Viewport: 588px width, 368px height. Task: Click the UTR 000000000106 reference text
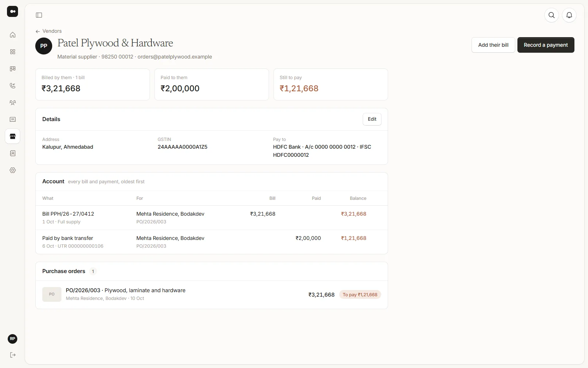80,246
